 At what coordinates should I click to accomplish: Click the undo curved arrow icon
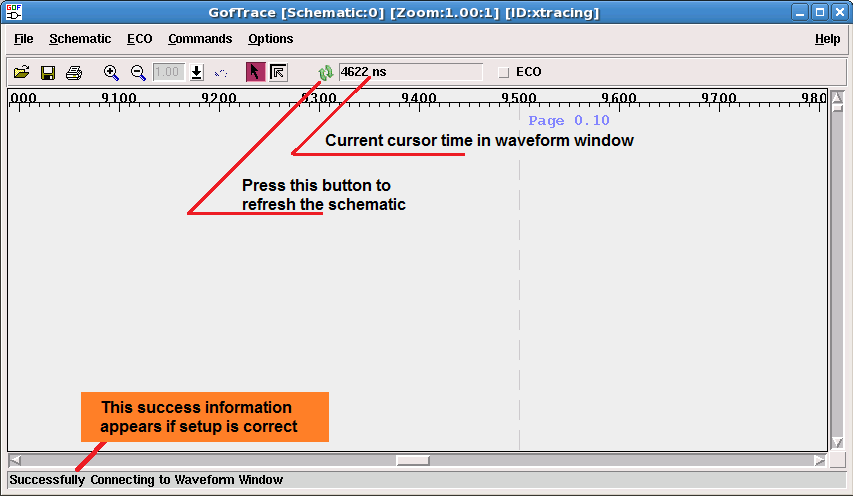[x=221, y=72]
